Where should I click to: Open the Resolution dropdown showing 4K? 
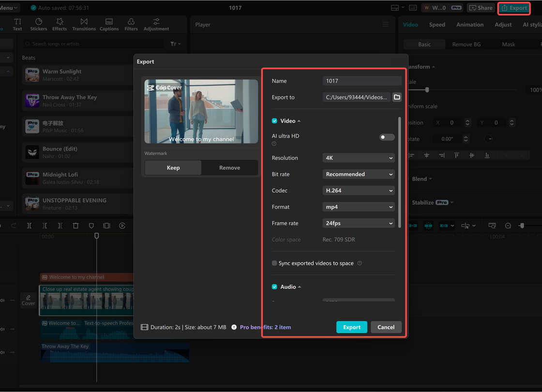358,158
